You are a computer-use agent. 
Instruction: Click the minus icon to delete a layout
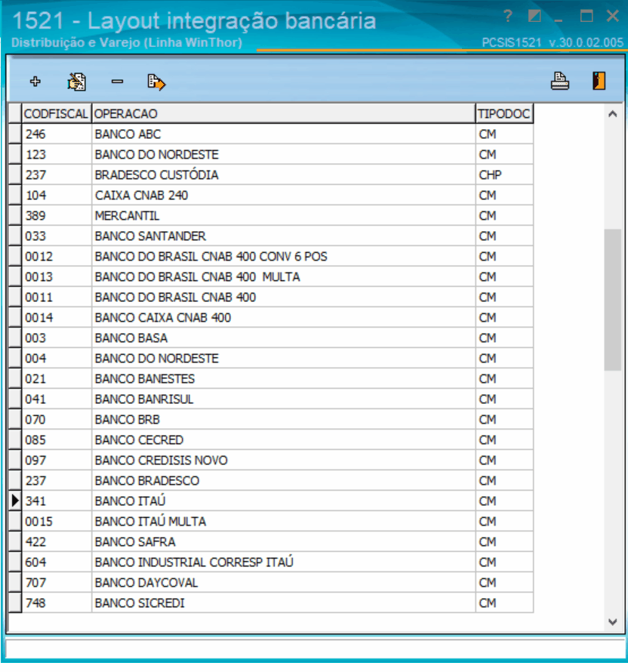click(117, 82)
